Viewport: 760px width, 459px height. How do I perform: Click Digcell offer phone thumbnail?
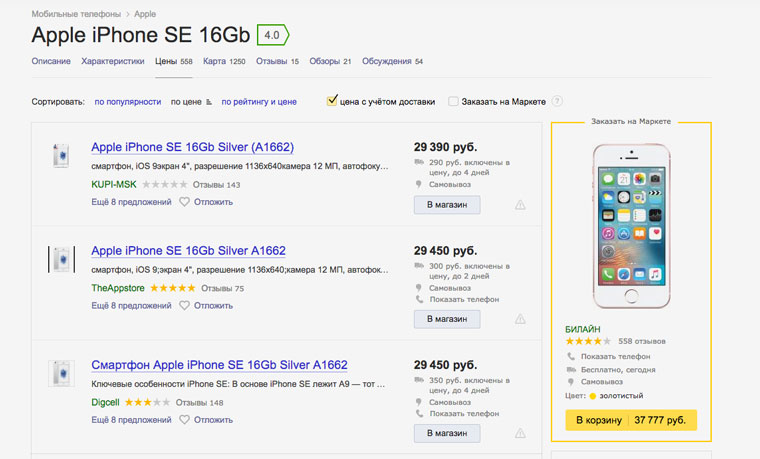tap(61, 373)
